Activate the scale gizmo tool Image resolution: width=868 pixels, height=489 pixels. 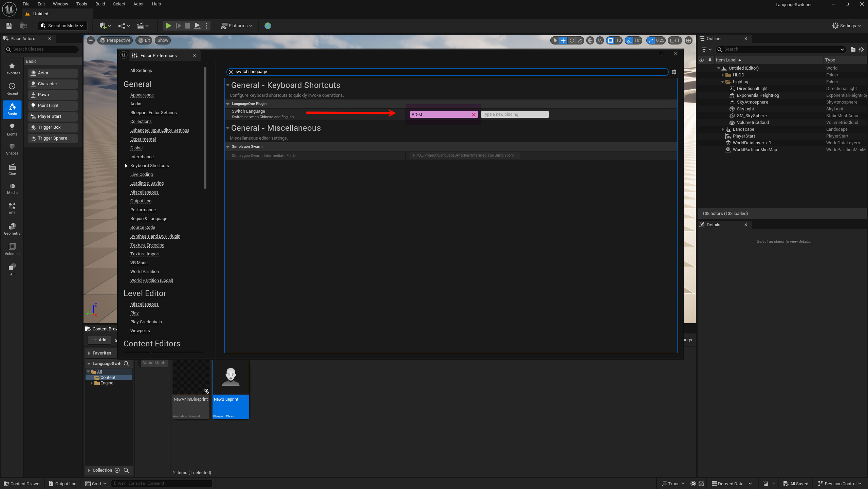click(579, 40)
